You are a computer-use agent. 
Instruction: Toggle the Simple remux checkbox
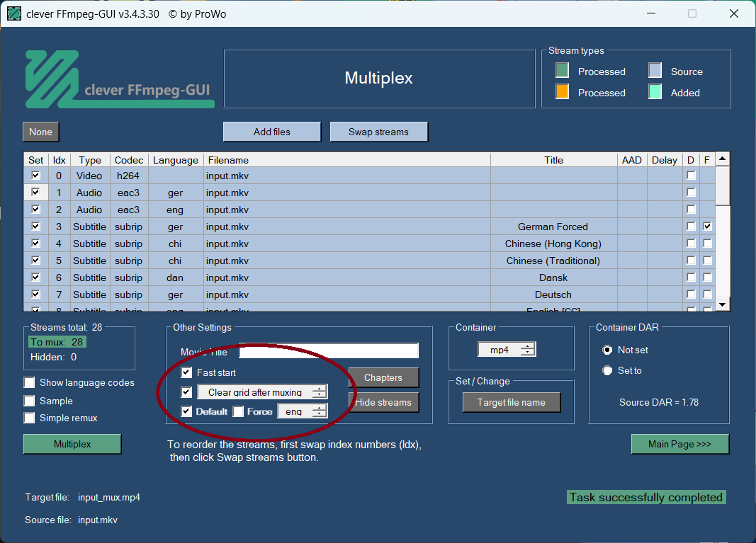tap(29, 418)
